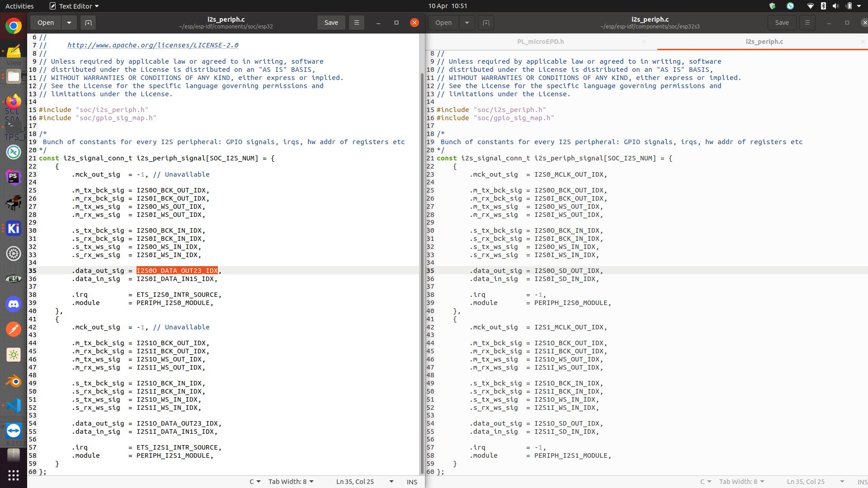Expand the Open recent files dropdown arrow
The height and width of the screenshot is (488, 868).
[69, 23]
